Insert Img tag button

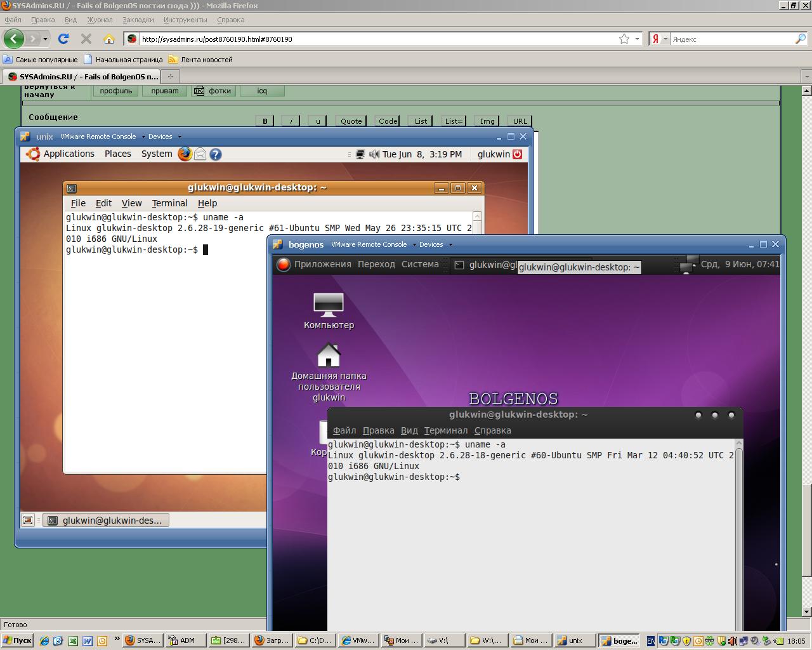tap(487, 121)
